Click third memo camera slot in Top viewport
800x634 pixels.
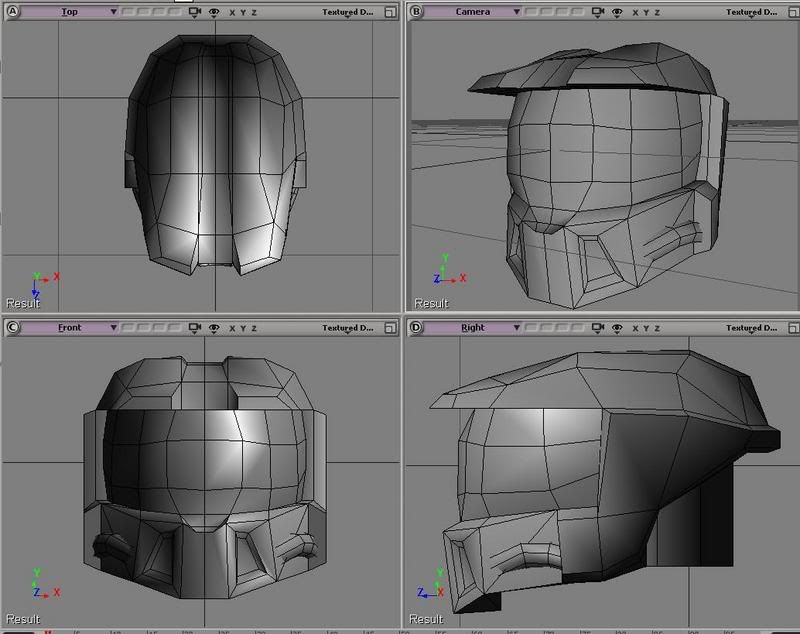click(159, 12)
